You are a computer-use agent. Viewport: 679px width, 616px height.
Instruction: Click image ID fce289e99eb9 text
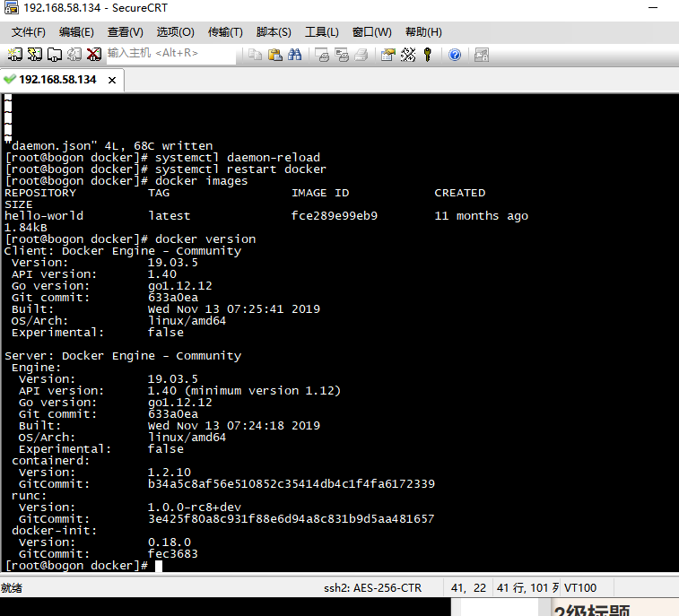[x=335, y=215]
